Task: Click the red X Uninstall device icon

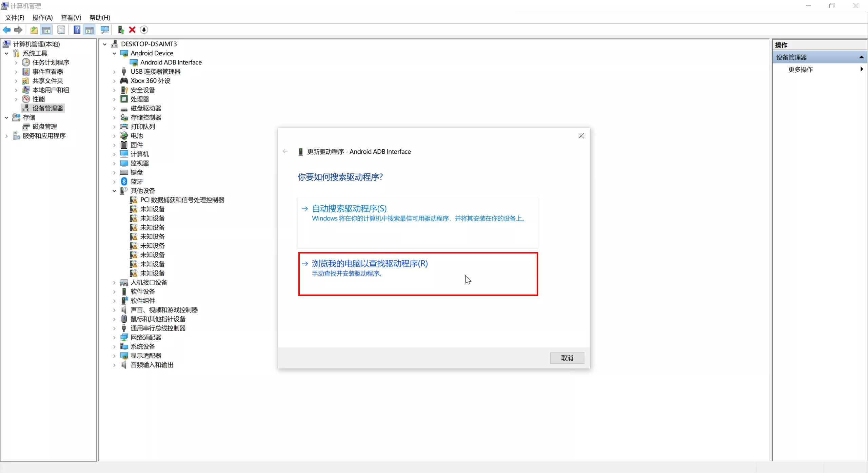Action: 132,30
